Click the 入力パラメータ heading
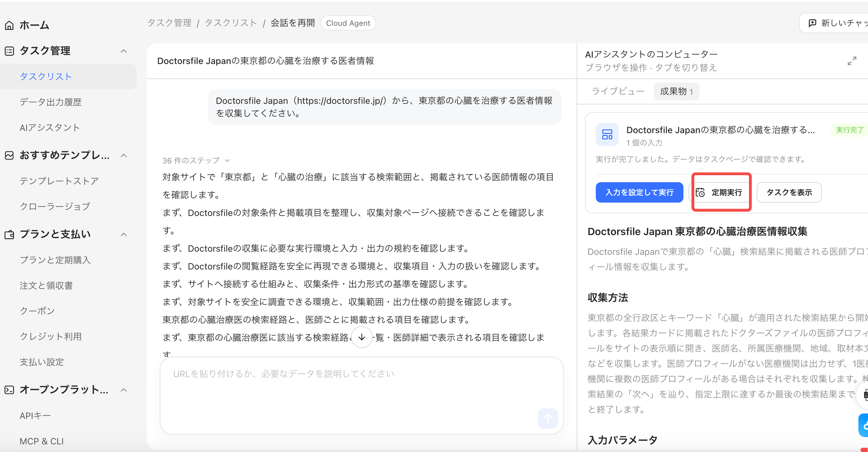868x452 pixels. [622, 440]
